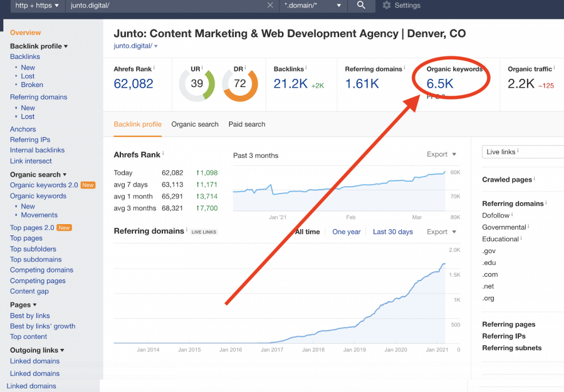The image size is (564, 392).
Task: Collapse the Organic search sidebar section
Action: coord(65,175)
